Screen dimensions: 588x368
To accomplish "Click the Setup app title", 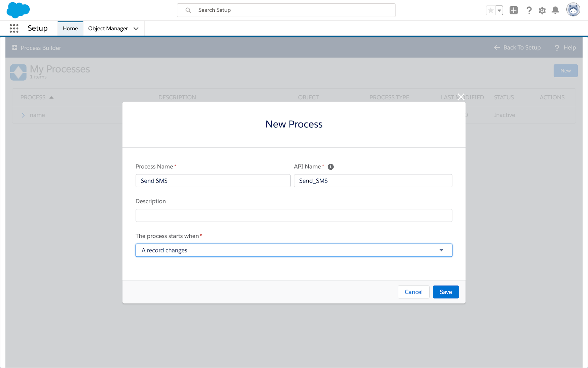I will coord(37,28).
